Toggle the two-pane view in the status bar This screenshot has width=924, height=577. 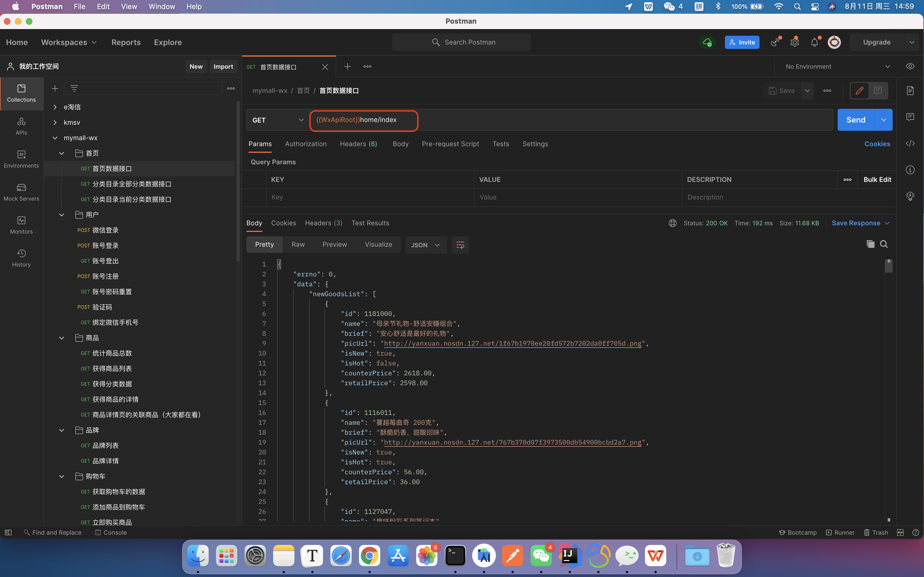click(x=900, y=532)
